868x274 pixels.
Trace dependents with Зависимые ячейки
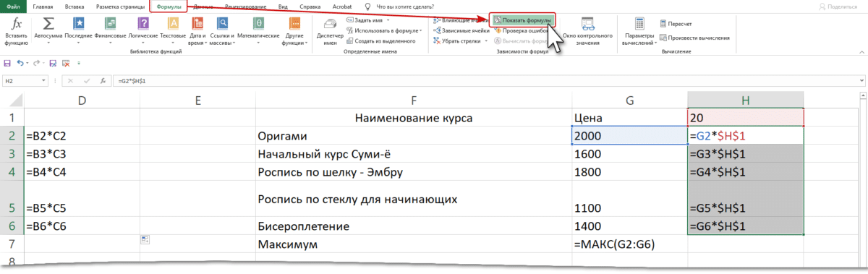point(461,30)
